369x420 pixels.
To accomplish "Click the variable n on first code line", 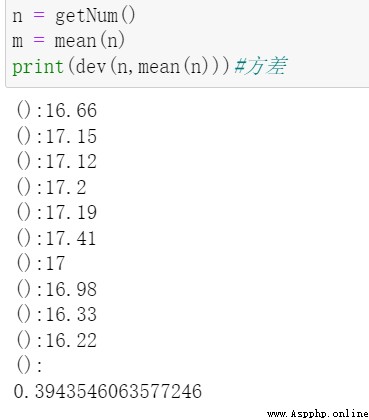I will (17, 17).
